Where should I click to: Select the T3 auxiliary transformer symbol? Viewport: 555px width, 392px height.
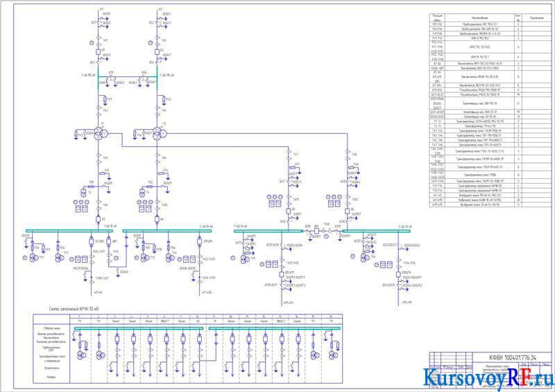click(83, 193)
